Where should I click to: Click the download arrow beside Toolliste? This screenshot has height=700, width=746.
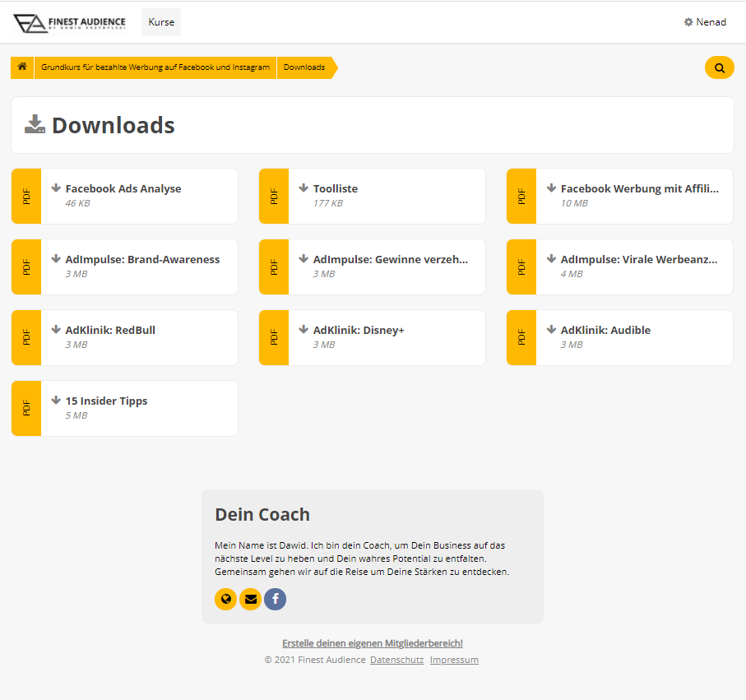[x=303, y=188]
